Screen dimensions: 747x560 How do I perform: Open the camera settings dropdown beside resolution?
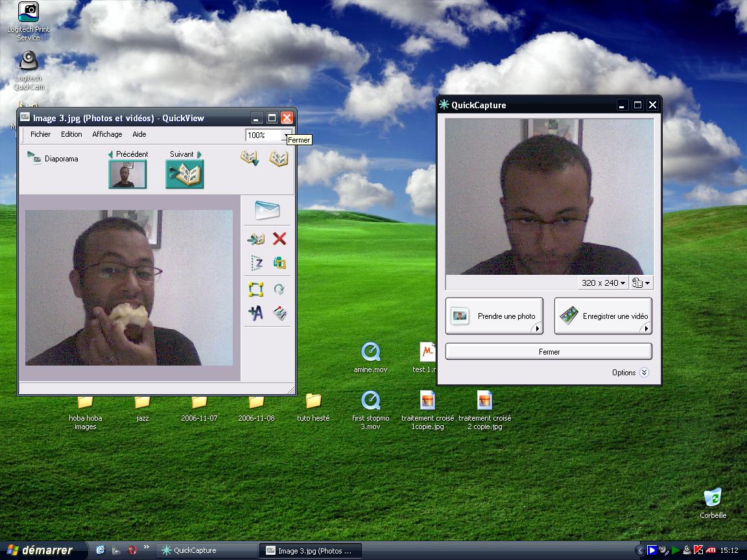pyautogui.click(x=641, y=283)
